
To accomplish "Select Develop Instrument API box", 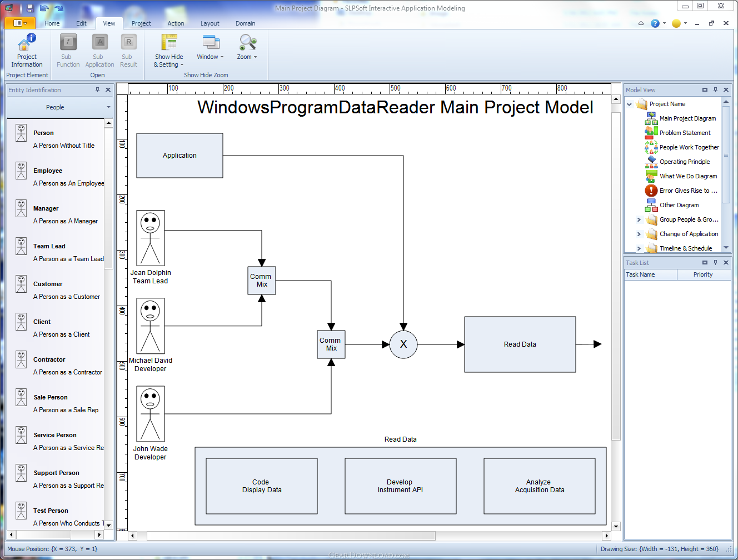I will coord(401,486).
